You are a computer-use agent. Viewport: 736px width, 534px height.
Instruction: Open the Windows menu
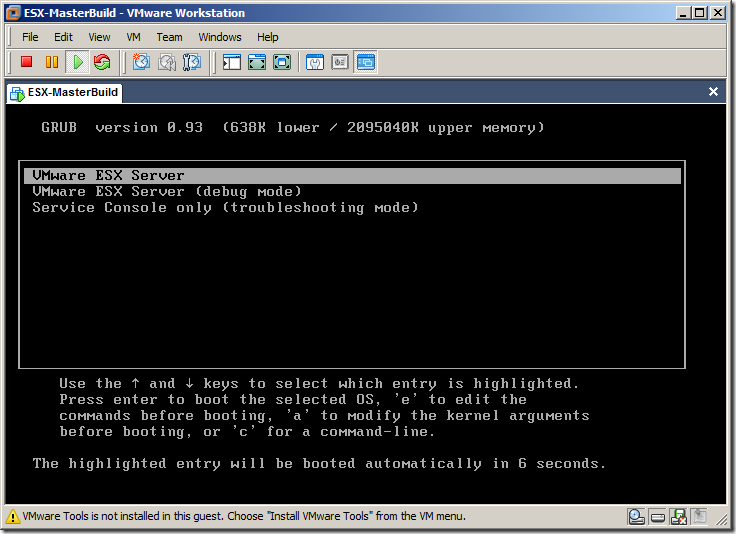(220, 37)
